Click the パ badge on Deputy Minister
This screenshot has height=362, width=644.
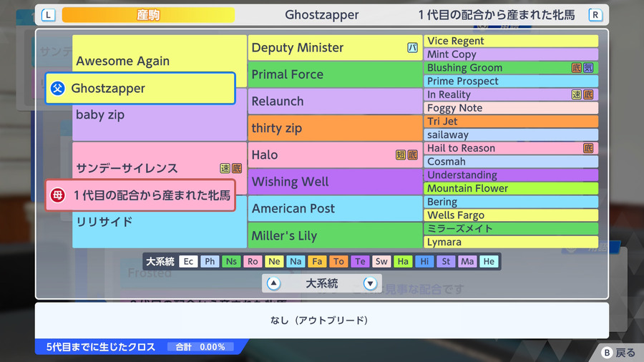pos(412,48)
